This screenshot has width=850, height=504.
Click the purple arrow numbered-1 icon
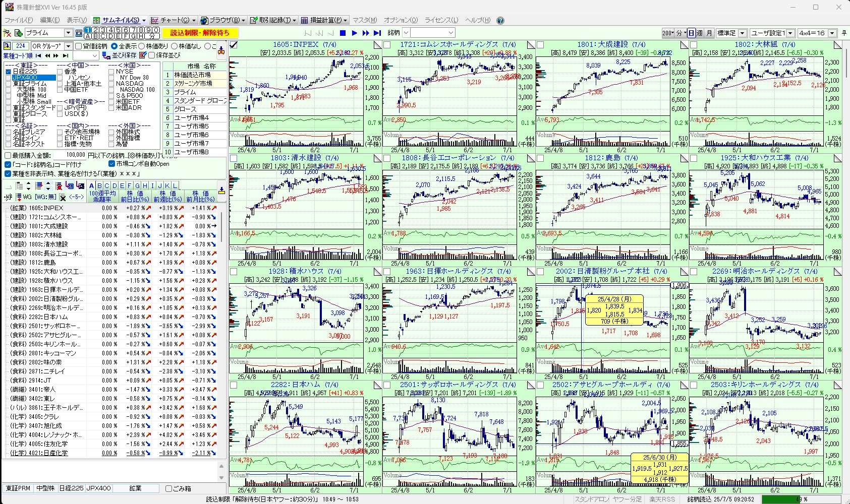(70, 185)
